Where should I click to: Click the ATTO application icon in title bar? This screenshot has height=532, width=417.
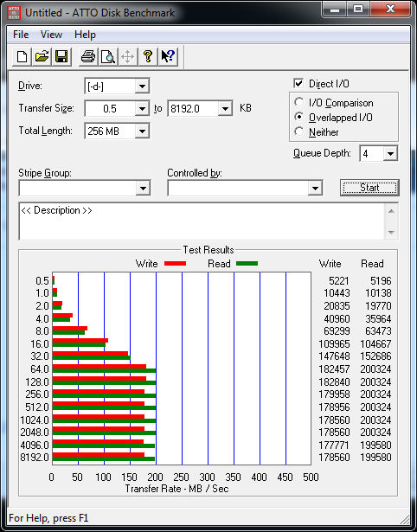tap(14, 13)
